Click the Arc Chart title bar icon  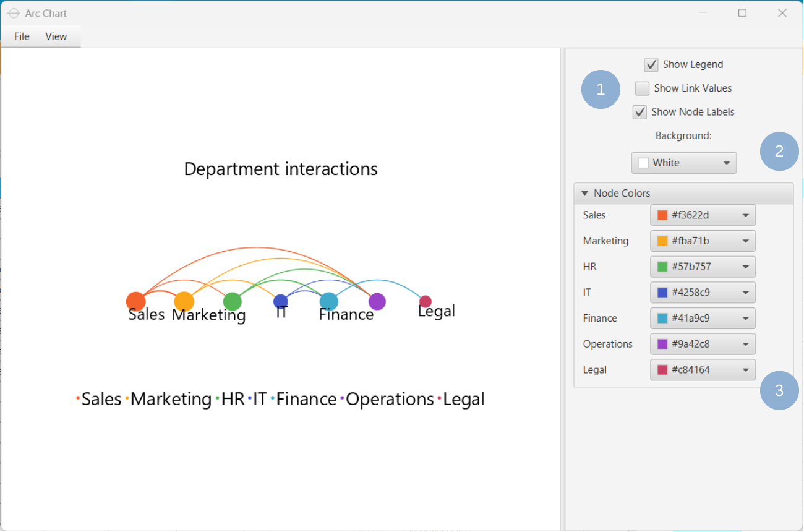(14, 13)
